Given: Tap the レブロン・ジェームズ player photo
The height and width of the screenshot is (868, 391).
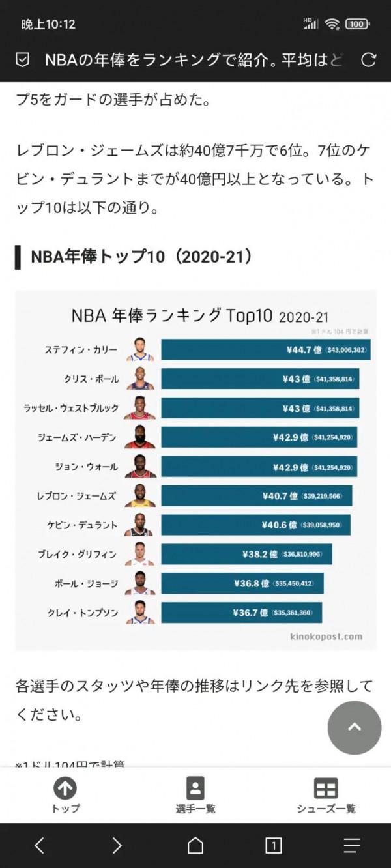Looking at the screenshot, I should (140, 496).
